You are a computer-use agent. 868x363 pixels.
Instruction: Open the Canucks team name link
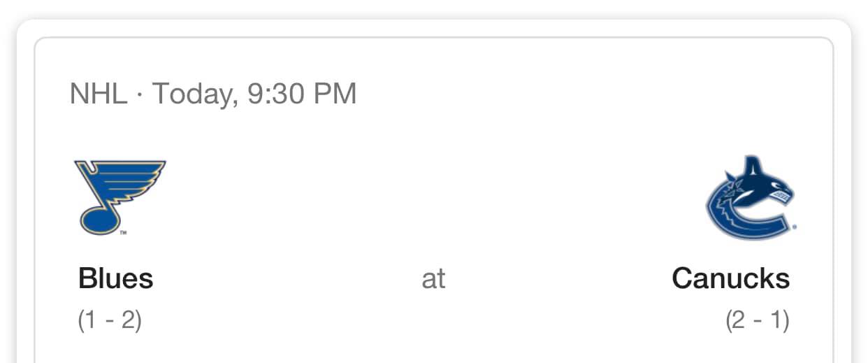point(730,278)
